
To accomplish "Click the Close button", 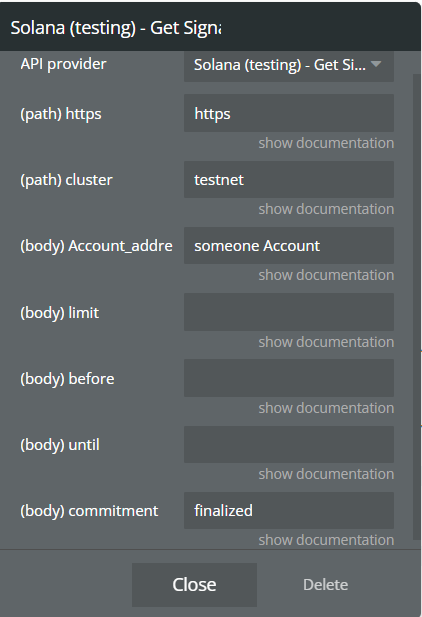I will tap(194, 585).
